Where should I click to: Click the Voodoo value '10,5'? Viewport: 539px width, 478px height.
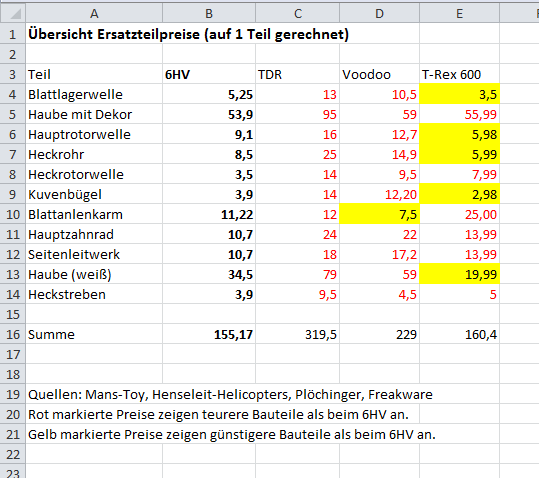point(379,94)
